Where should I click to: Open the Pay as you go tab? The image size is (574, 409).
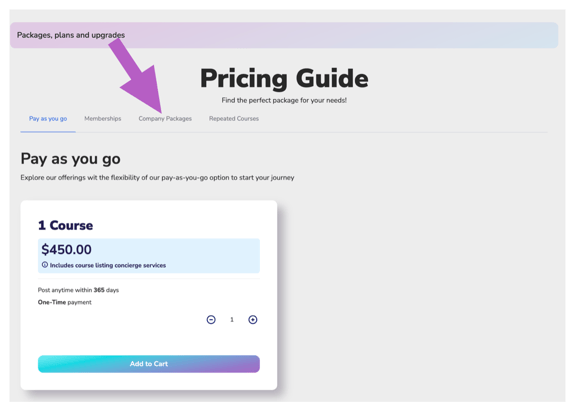[x=48, y=119]
